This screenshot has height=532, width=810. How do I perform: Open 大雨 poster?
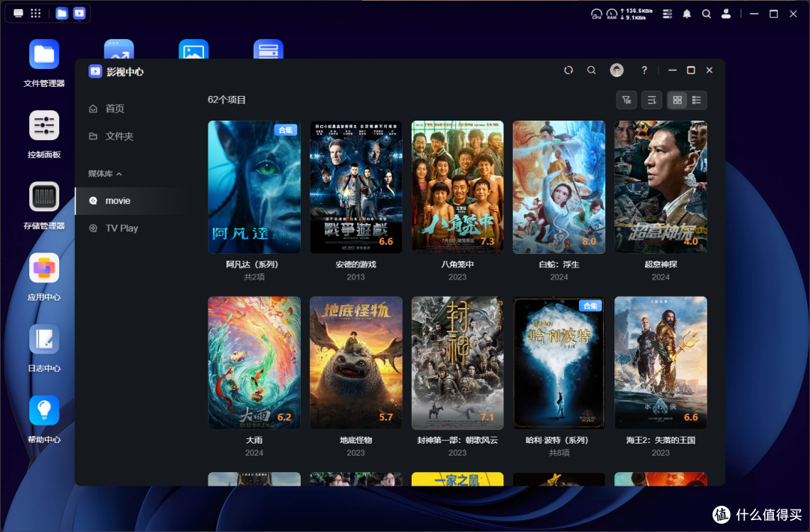tap(254, 363)
